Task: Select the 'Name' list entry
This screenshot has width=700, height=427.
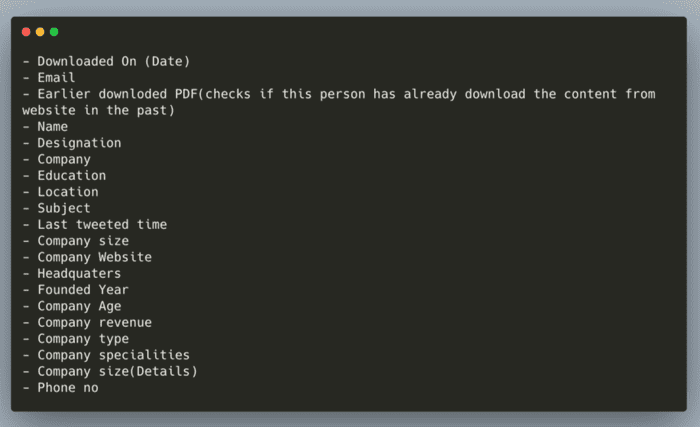Action: coord(45,127)
